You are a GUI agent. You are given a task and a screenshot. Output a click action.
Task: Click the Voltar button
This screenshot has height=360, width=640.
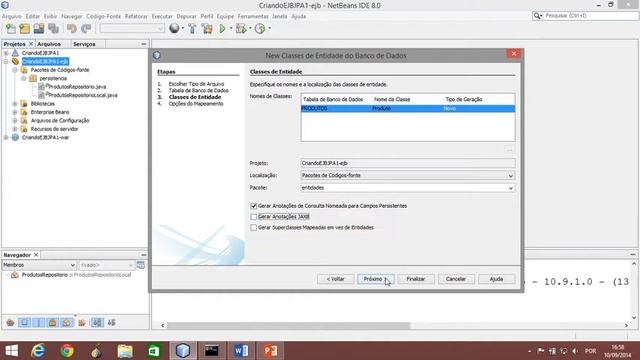336,279
